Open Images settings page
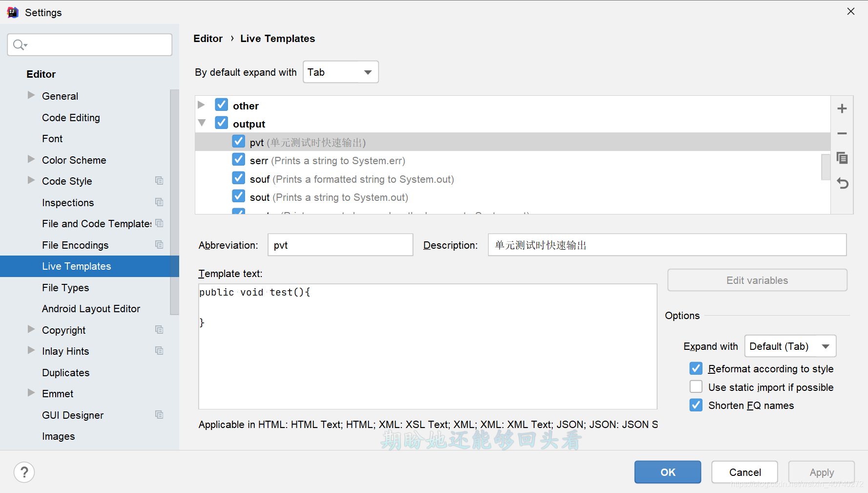The height and width of the screenshot is (493, 868). pyautogui.click(x=59, y=436)
